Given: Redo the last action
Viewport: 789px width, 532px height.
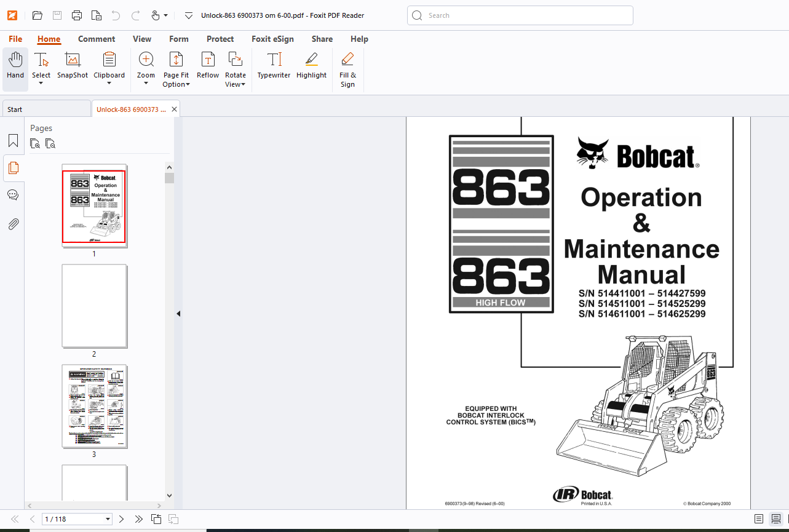Looking at the screenshot, I should (x=135, y=15).
